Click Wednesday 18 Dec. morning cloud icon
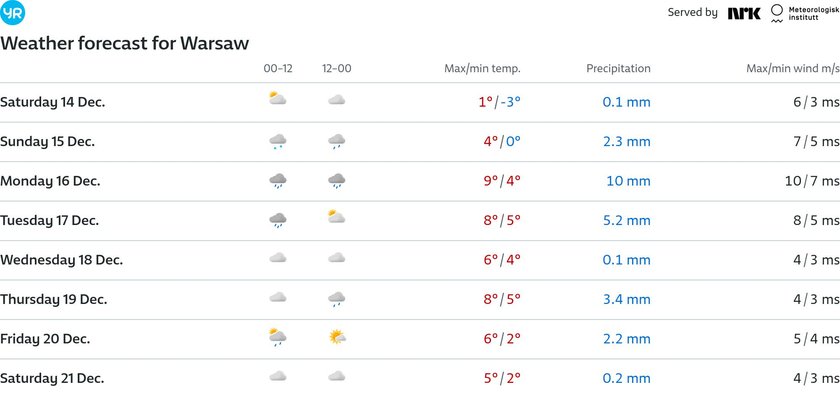The width and height of the screenshot is (840, 398). [278, 258]
